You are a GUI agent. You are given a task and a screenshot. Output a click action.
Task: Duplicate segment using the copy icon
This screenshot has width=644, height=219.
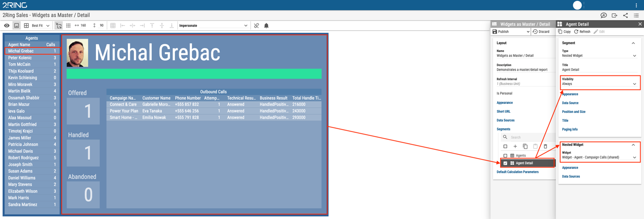click(525, 146)
